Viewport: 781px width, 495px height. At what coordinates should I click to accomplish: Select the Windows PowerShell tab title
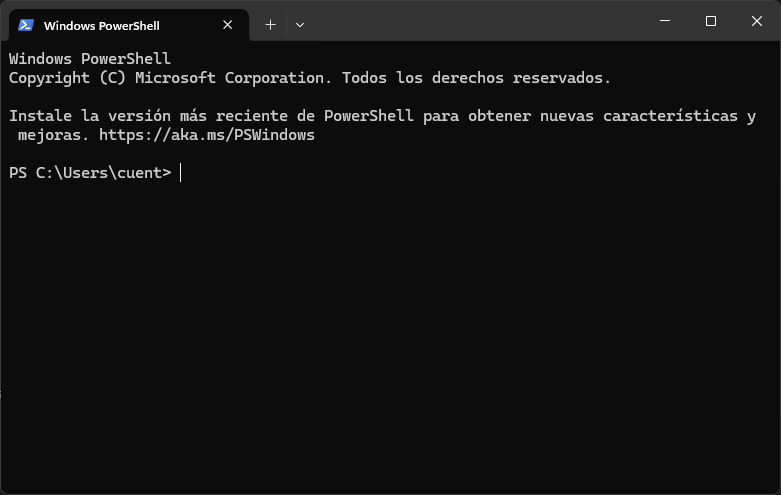(101, 25)
